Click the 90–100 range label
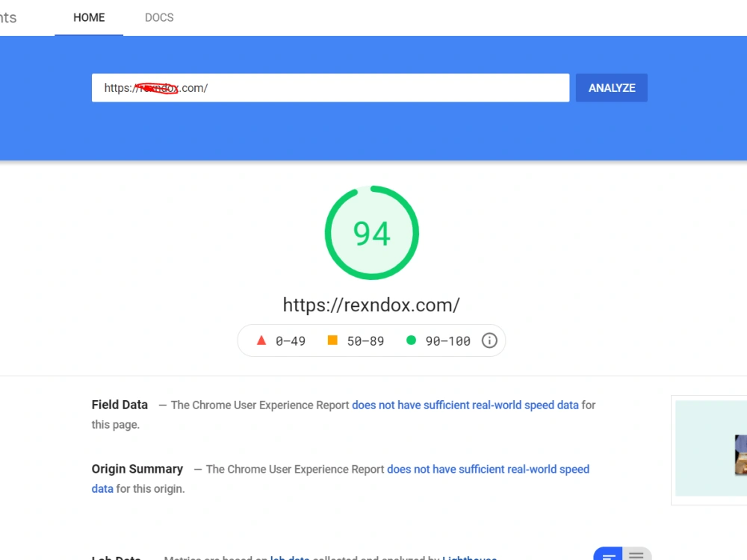The image size is (747, 560). (447, 341)
